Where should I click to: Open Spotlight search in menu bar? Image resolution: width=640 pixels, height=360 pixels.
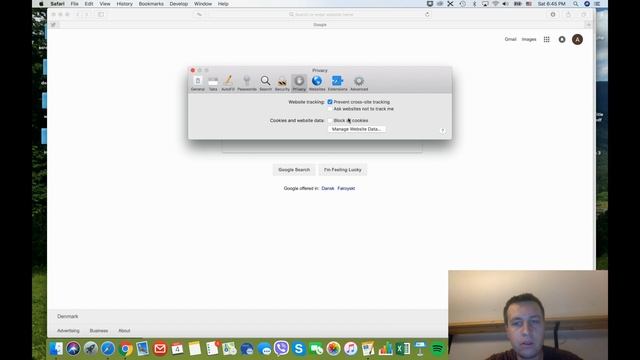[576, 4]
